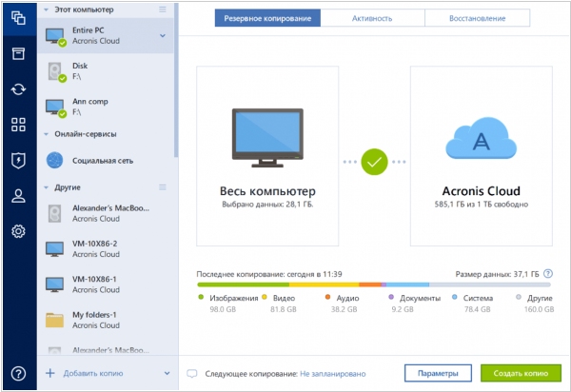Screen dimensions: 571x392
Task: Select the Disk F:\ backup
Action: click(x=106, y=71)
